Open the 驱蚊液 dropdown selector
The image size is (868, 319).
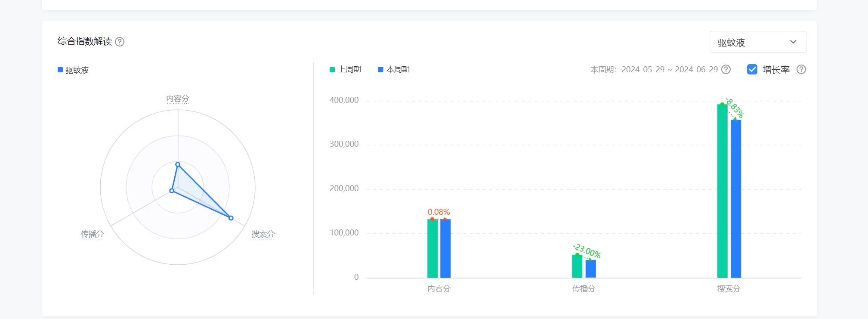[757, 42]
